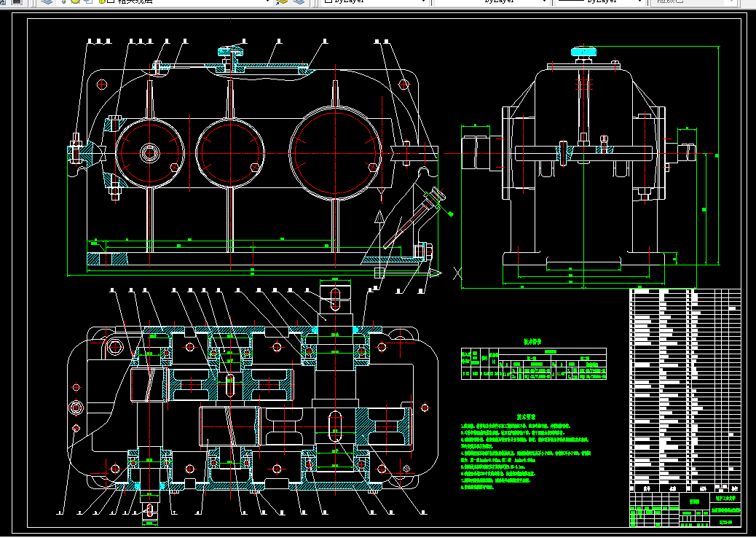Select the cyan cap atop the side view

coord(583,51)
